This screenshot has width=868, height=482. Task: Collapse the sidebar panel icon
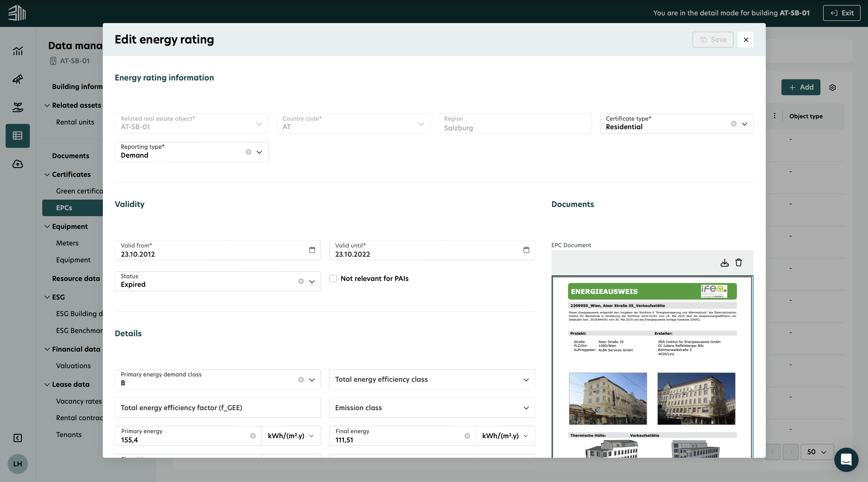click(x=17, y=438)
